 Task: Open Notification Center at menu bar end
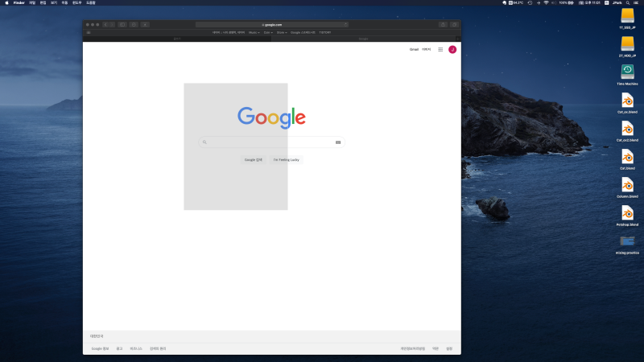(x=636, y=3)
